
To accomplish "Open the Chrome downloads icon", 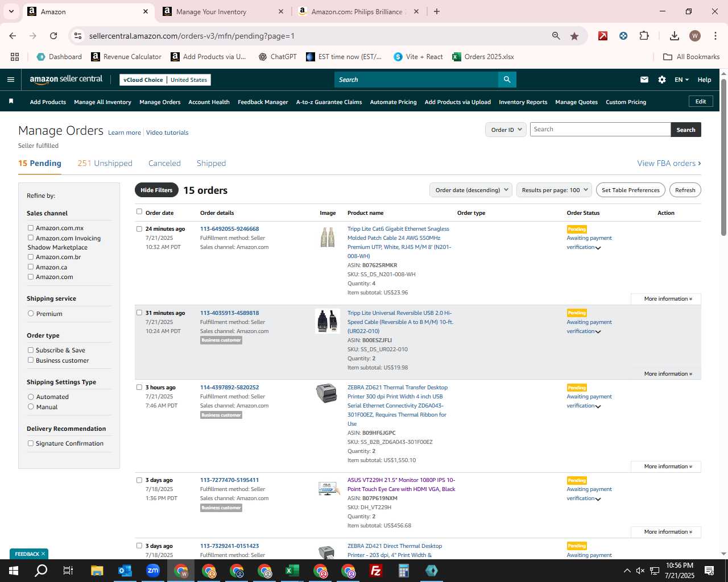I will [x=675, y=36].
